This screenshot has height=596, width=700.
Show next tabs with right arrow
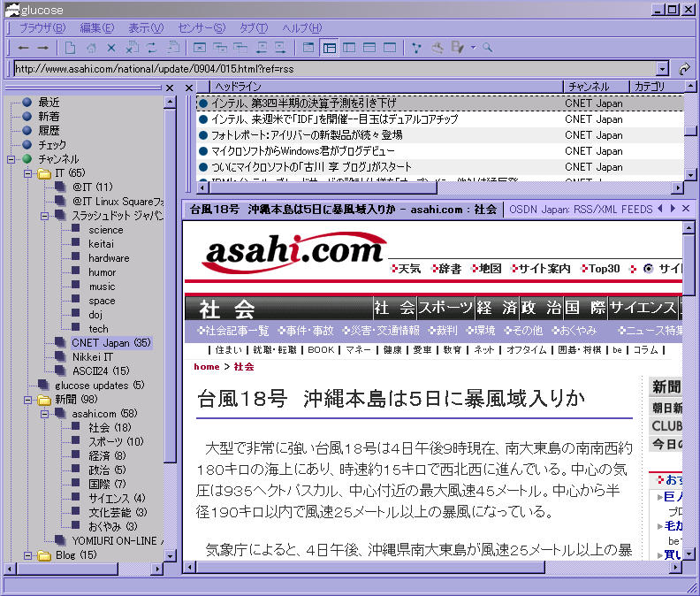(673, 209)
